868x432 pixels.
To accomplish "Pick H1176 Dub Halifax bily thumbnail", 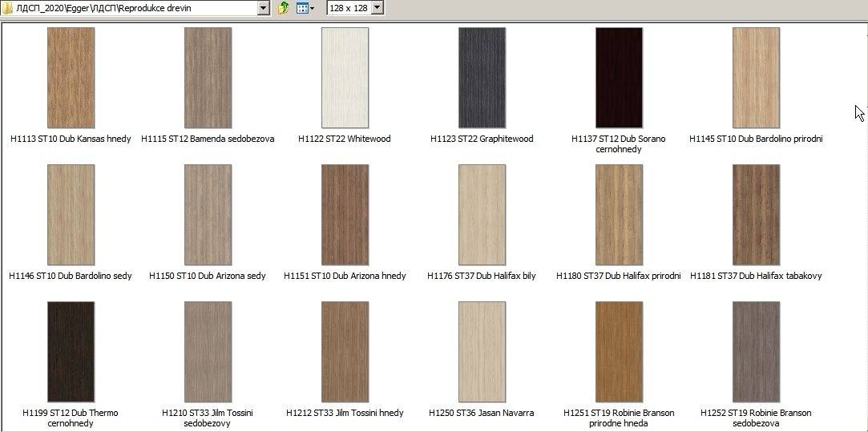I will click(482, 215).
